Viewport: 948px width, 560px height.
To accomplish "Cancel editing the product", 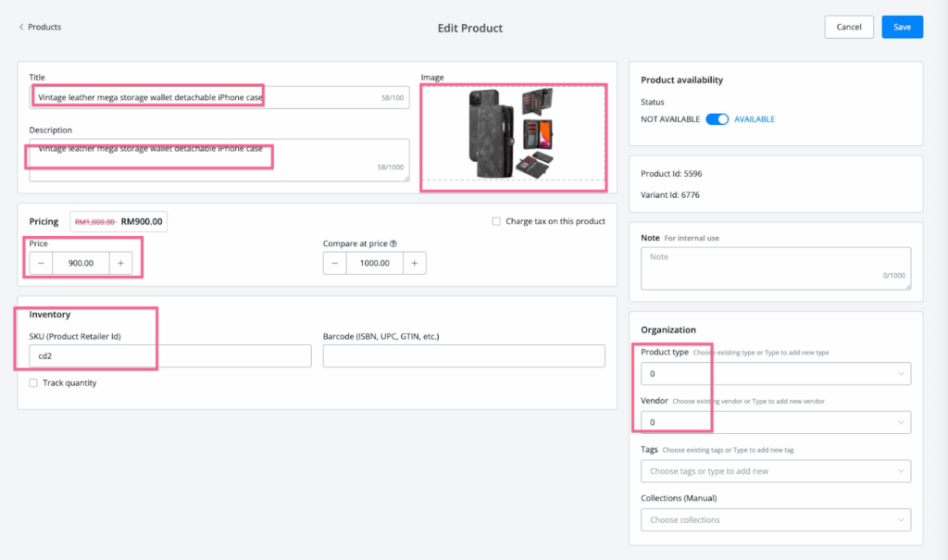I will tap(848, 27).
